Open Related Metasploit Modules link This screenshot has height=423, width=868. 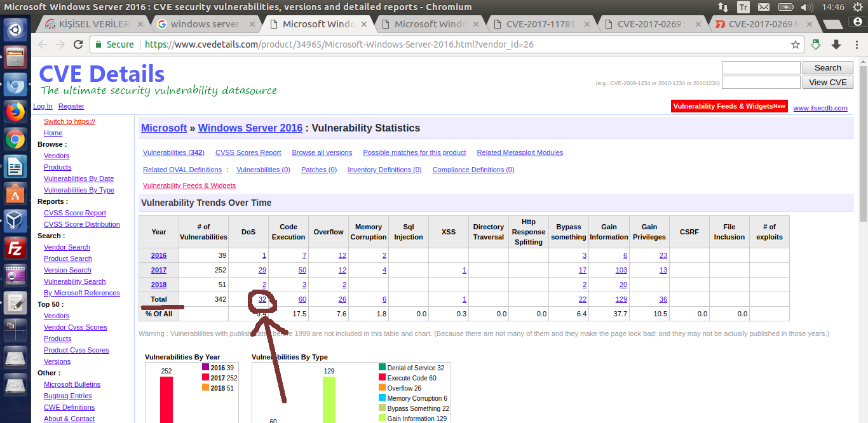coord(520,152)
